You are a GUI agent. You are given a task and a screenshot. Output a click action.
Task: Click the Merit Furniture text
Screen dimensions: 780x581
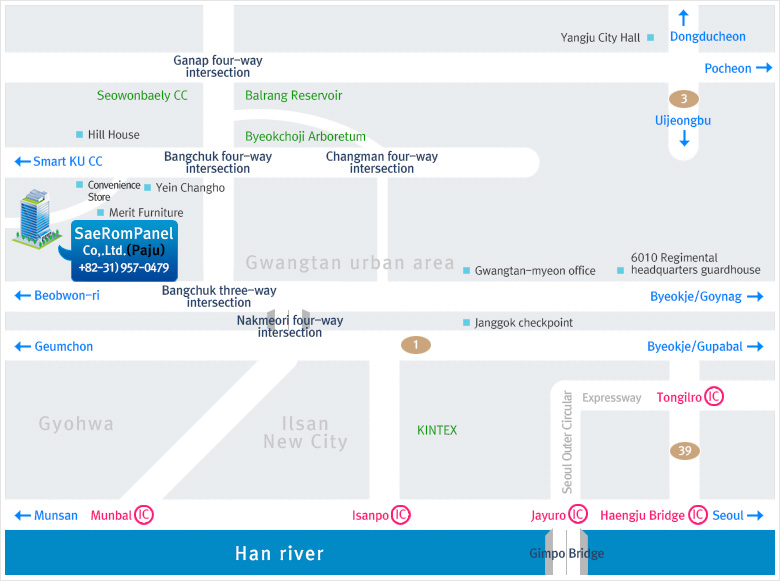point(146,213)
